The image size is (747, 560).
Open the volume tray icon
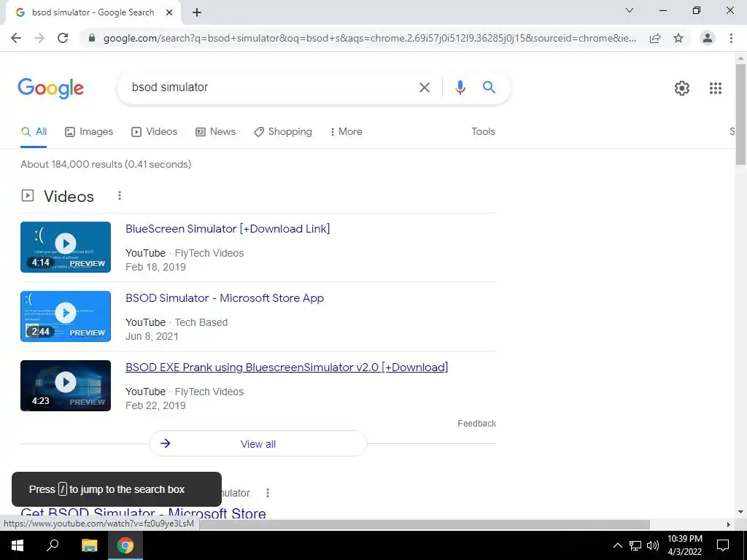(653, 545)
